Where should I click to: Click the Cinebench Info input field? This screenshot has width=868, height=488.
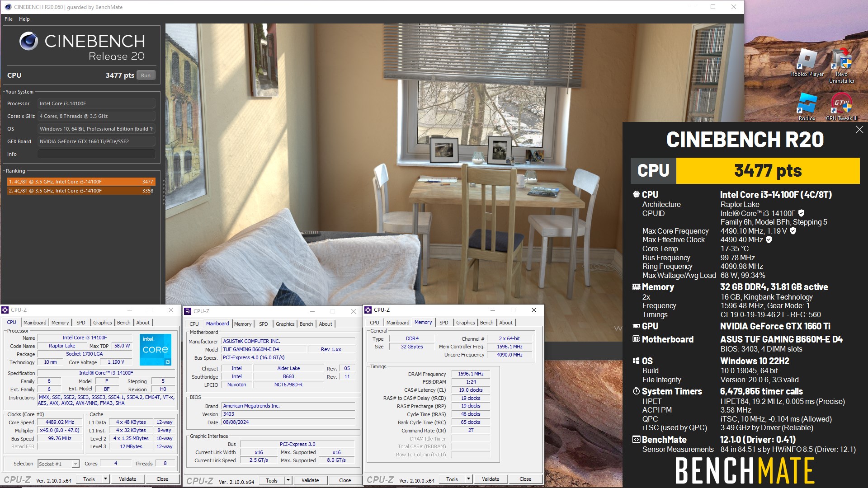click(96, 154)
